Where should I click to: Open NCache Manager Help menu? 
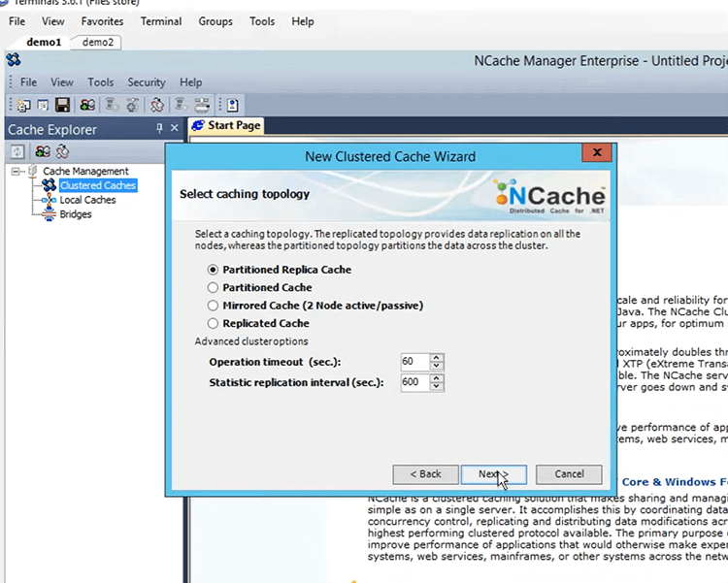point(191,82)
